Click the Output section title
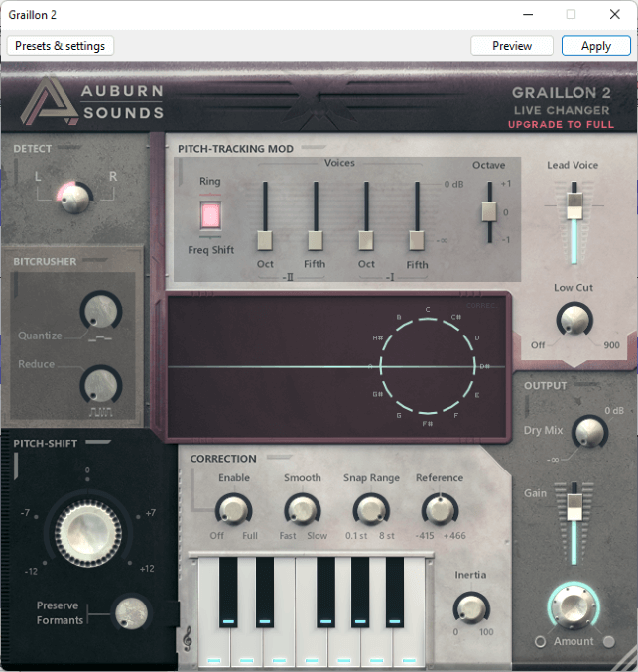The height and width of the screenshot is (672, 638). pyautogui.click(x=545, y=386)
